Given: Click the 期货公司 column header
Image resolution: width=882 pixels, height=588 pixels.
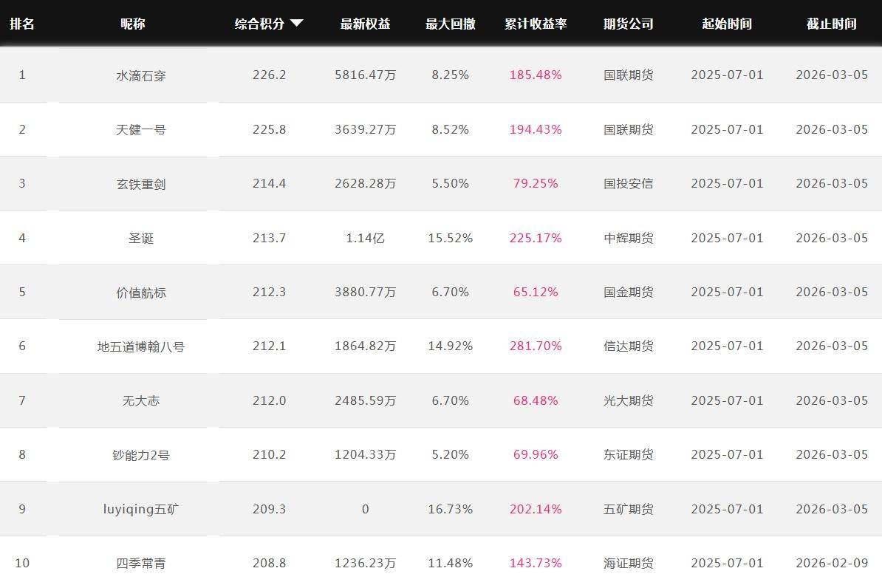Looking at the screenshot, I should (628, 24).
